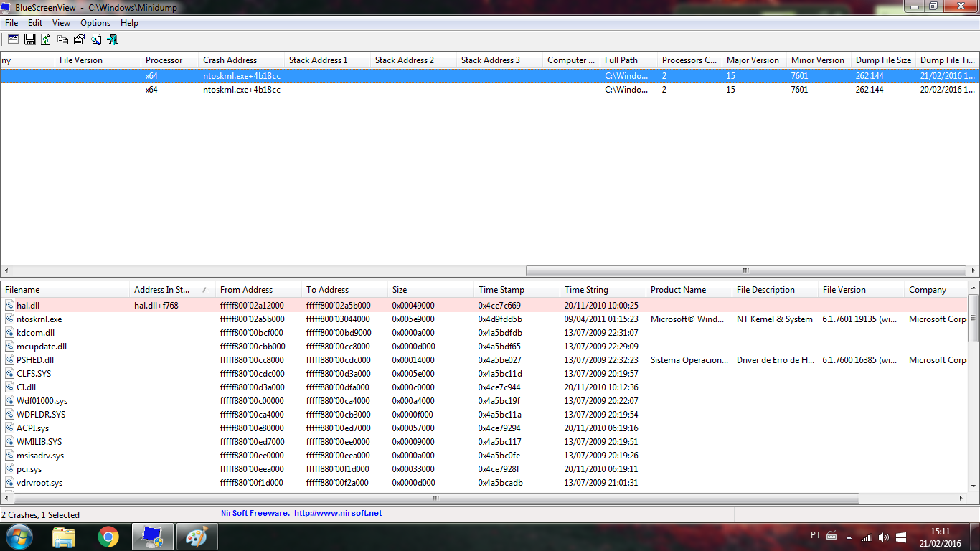Click lower pane horizontal scrollbar right arrow

tap(962, 498)
